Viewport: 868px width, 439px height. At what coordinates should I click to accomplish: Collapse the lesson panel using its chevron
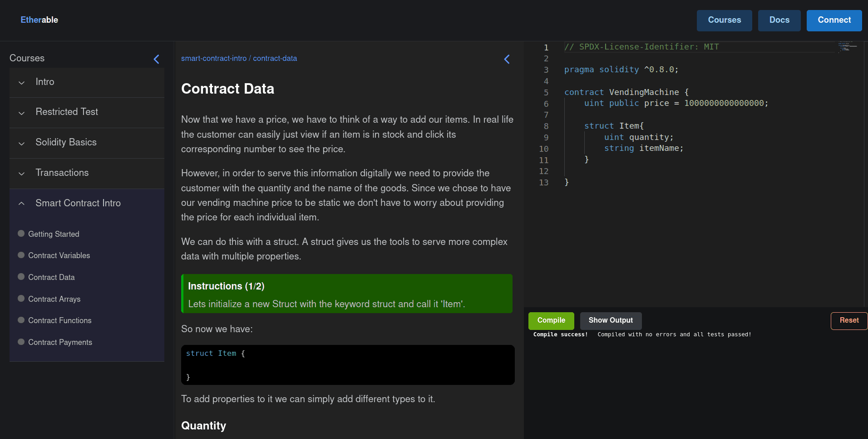(x=507, y=59)
